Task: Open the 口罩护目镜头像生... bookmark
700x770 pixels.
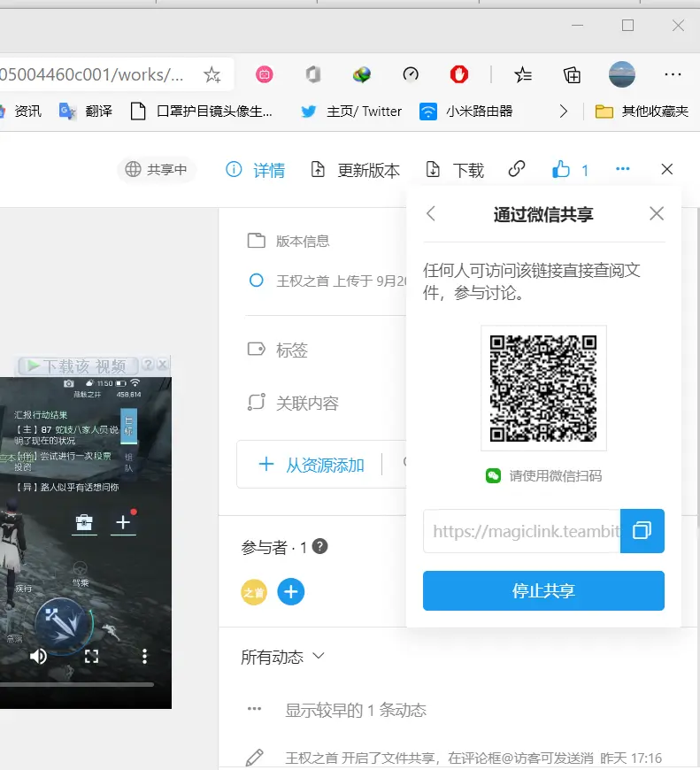Action: point(201,112)
